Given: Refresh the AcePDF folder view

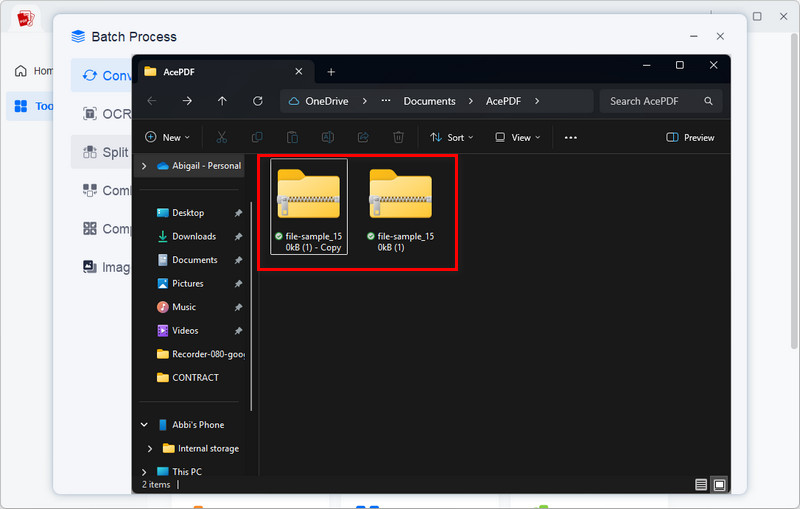Looking at the screenshot, I should pos(258,101).
